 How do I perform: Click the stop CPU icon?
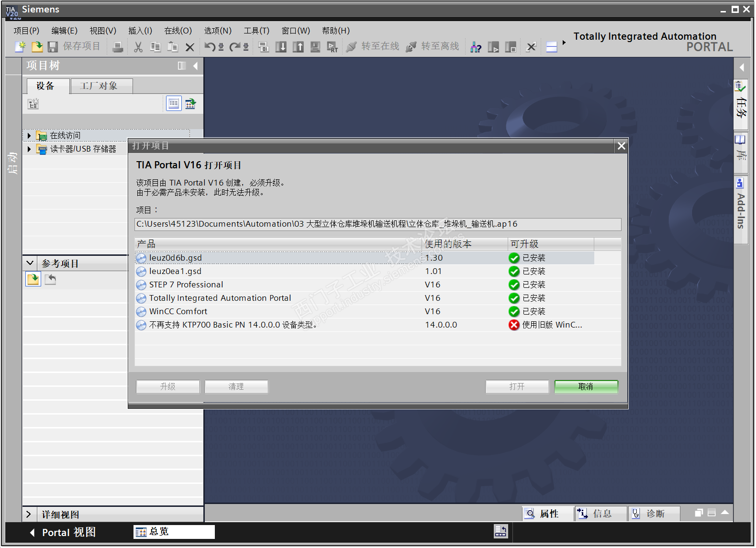(x=511, y=47)
